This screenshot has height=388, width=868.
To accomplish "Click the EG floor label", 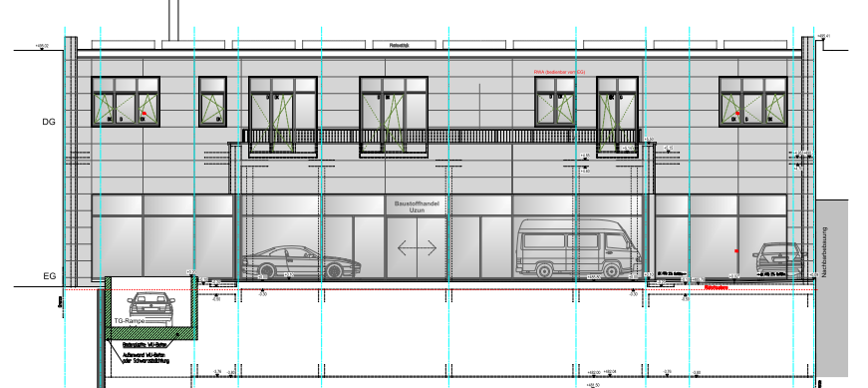I will pyautogui.click(x=49, y=276).
